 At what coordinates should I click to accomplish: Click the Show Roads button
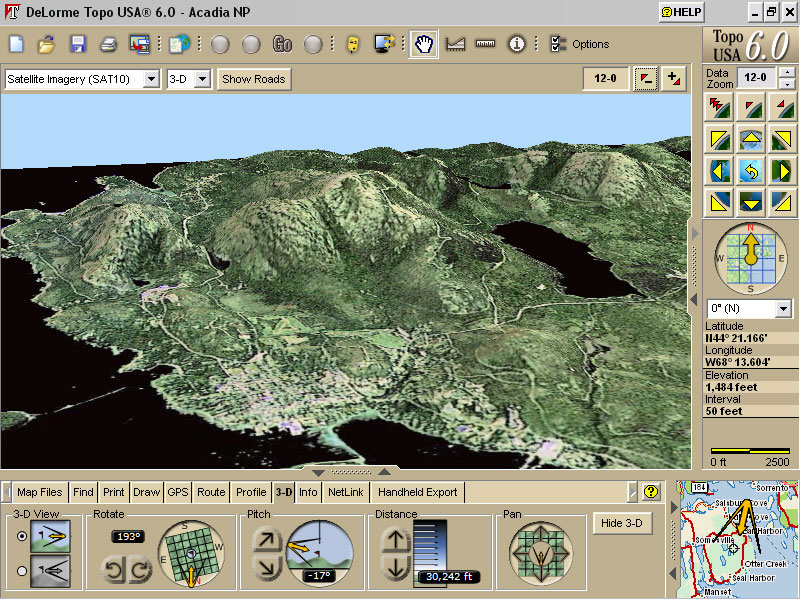pyautogui.click(x=254, y=79)
